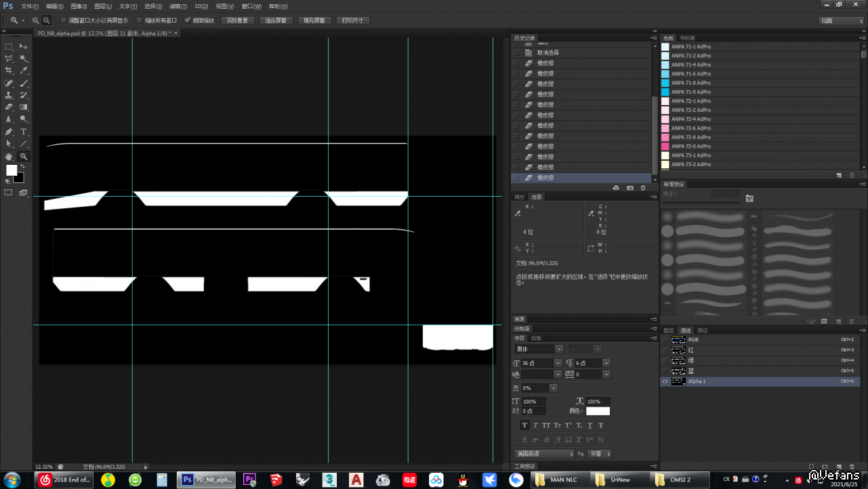Activate the Clone Stamp tool
The height and width of the screenshot is (489, 868).
9,95
